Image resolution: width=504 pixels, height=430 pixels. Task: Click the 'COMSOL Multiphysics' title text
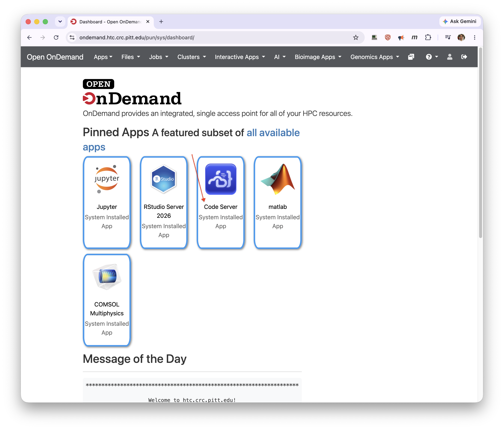107,309
